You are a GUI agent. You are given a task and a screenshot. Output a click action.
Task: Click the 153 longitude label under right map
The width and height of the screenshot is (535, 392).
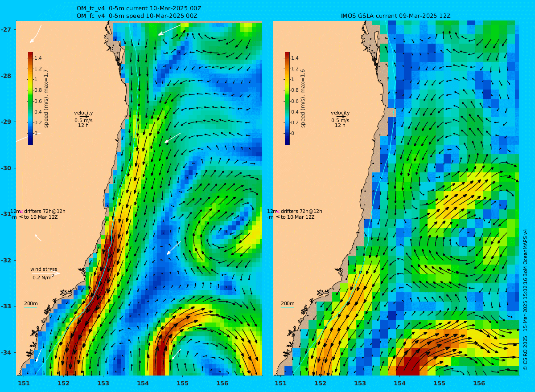tap(360, 383)
